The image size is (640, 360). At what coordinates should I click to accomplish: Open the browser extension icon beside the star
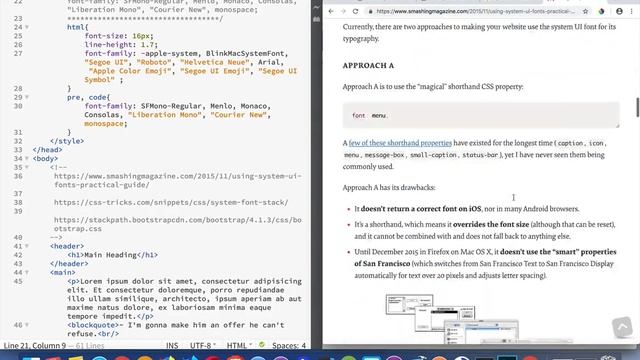coord(601,11)
